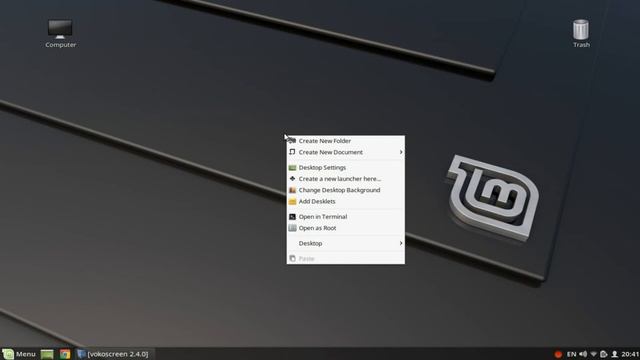Open the Desktop submenu entry
This screenshot has width=640, height=360.
[346, 243]
